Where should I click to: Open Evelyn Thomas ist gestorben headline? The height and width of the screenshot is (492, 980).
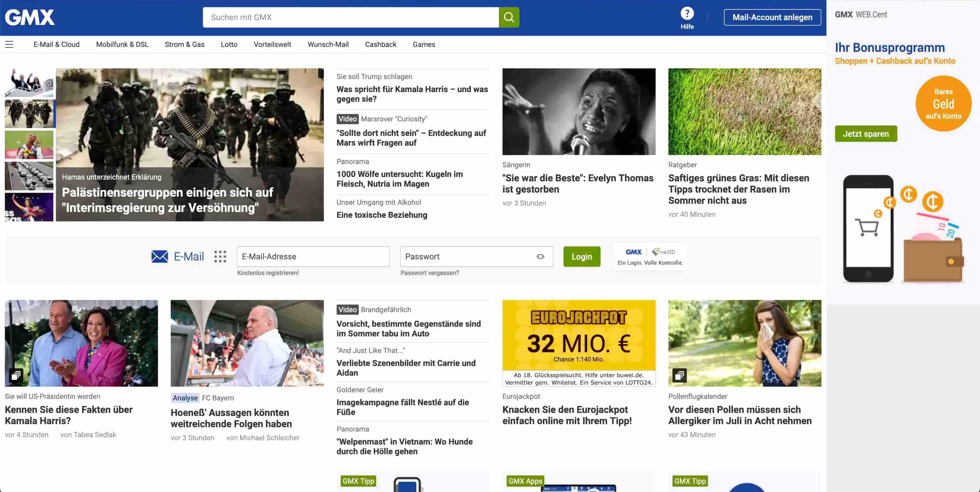[578, 184]
